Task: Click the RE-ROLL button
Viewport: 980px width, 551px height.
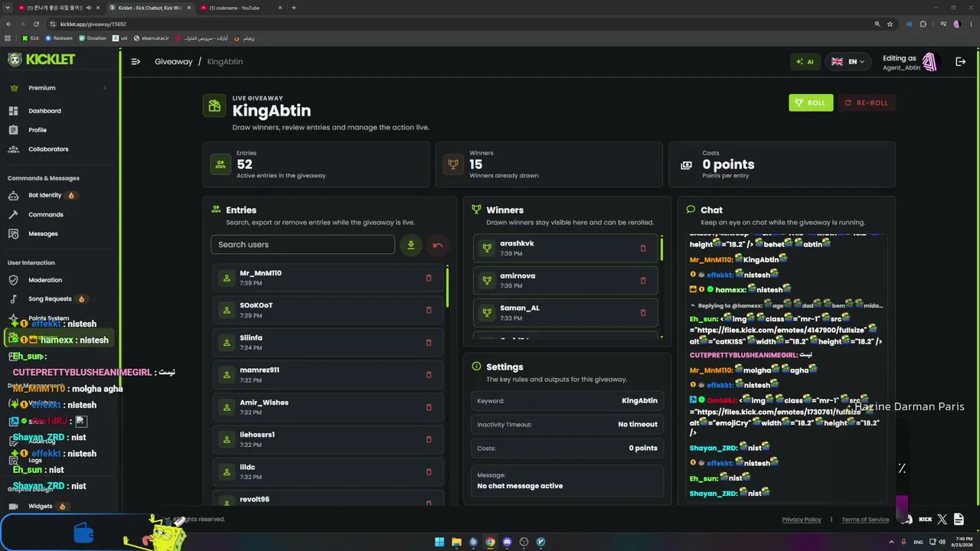Action: coord(867,103)
